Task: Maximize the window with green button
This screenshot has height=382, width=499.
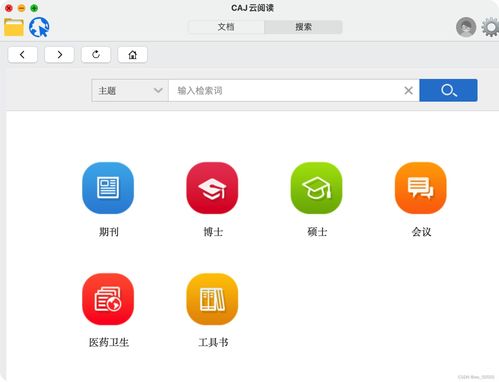Action: coord(34,8)
